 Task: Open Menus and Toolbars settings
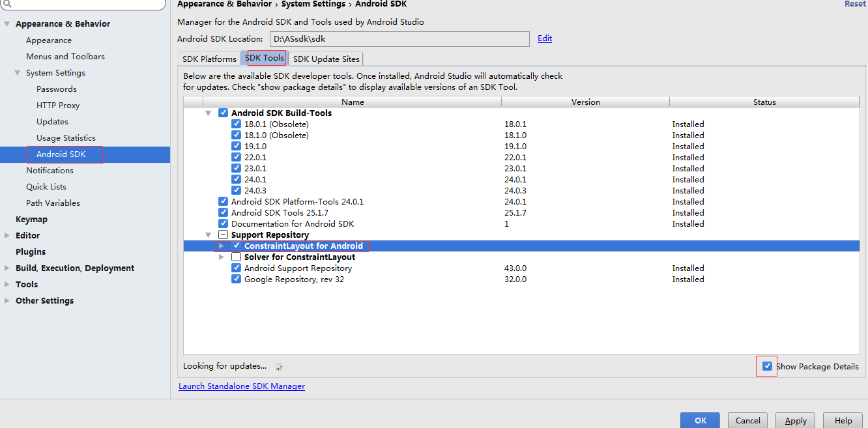click(65, 57)
